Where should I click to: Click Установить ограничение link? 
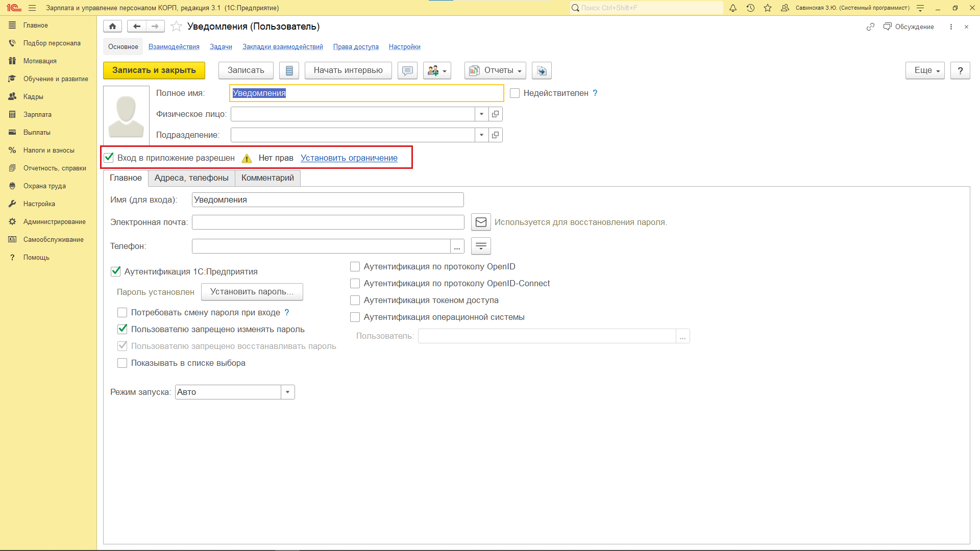tap(349, 158)
